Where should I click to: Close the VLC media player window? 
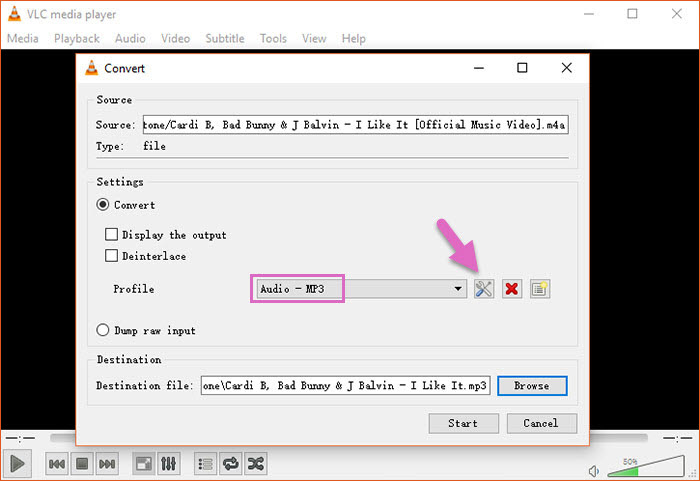tap(677, 14)
